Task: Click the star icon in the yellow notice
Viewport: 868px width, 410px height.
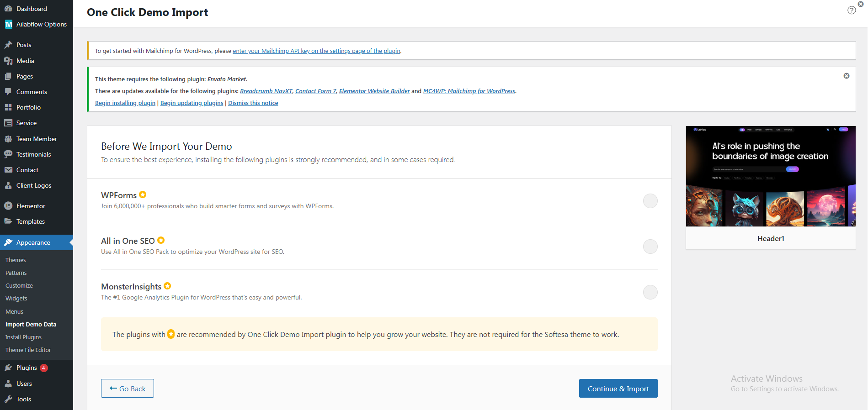Action: pos(171,334)
